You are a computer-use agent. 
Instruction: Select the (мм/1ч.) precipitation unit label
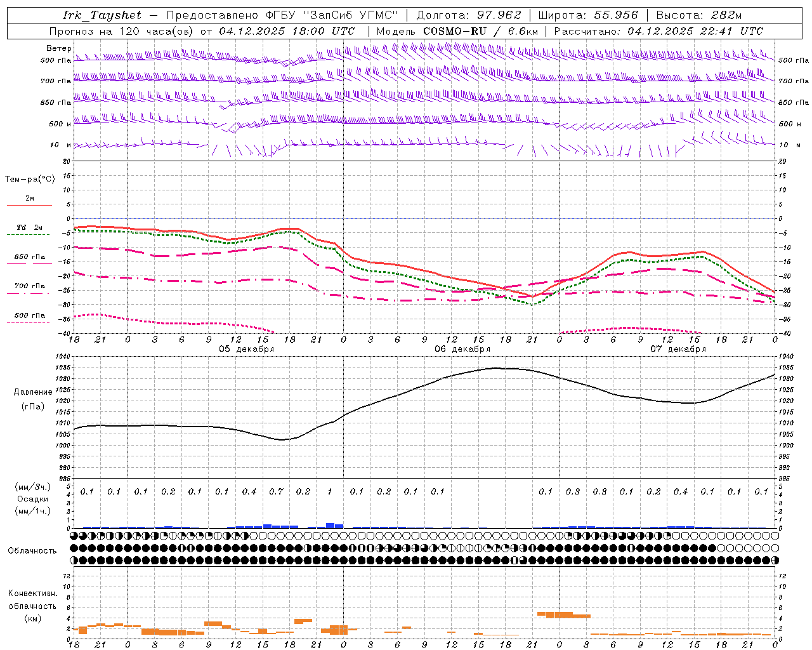pyautogui.click(x=33, y=511)
